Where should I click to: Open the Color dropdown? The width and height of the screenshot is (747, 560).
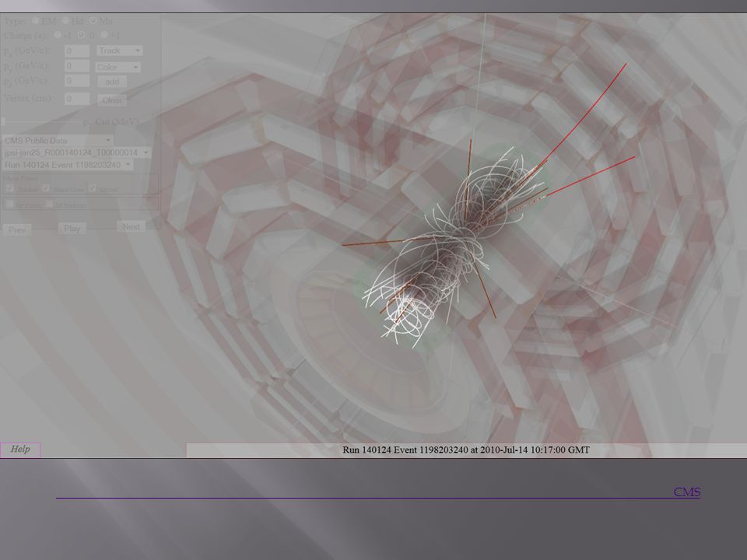(117, 67)
